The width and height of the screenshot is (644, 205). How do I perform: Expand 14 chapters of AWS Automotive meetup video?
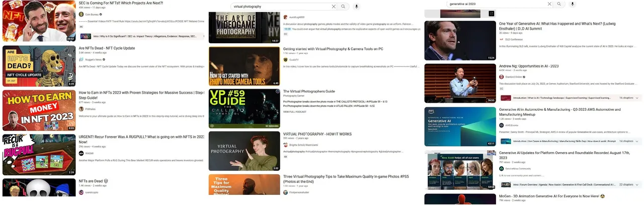click(x=637, y=141)
